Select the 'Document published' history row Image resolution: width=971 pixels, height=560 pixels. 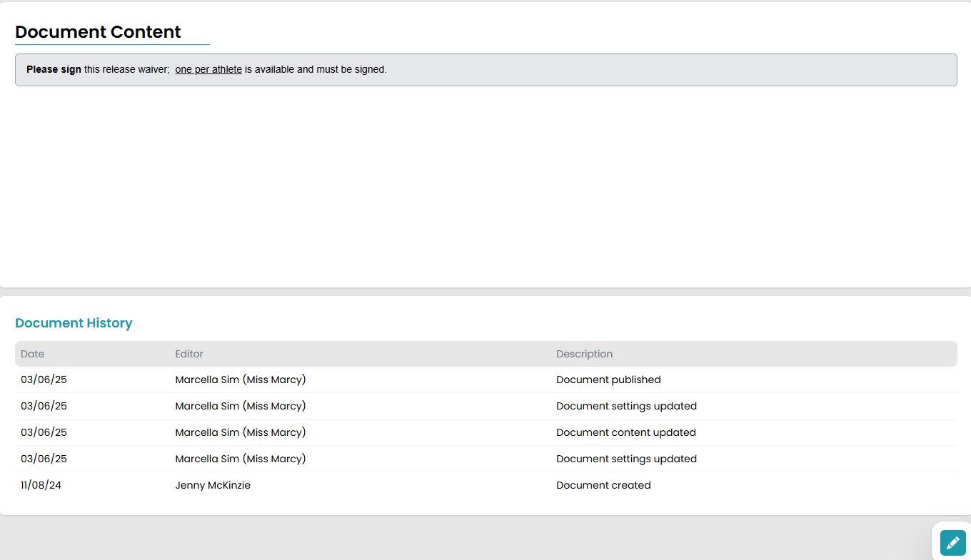485,380
